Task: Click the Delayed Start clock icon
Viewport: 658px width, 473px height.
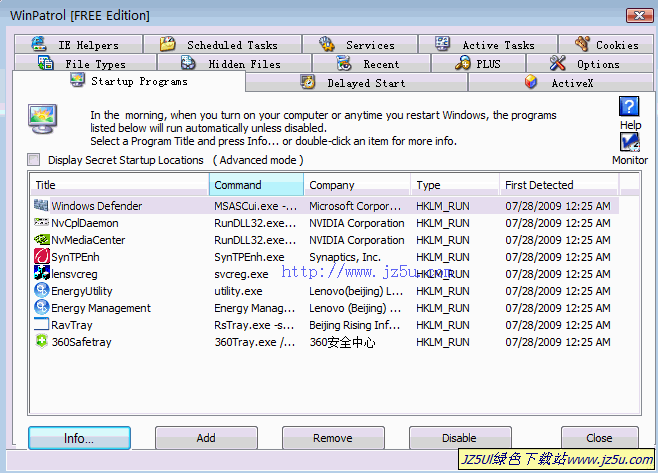Action: 308,82
